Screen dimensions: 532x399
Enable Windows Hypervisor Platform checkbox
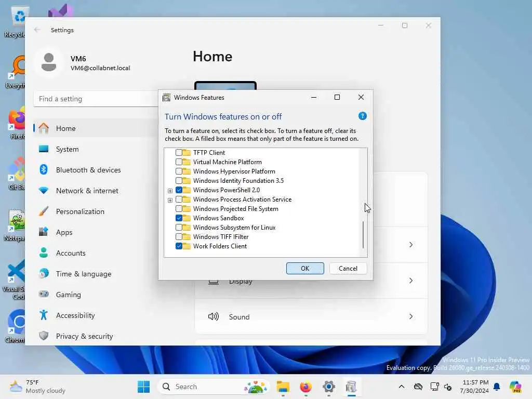tap(179, 171)
